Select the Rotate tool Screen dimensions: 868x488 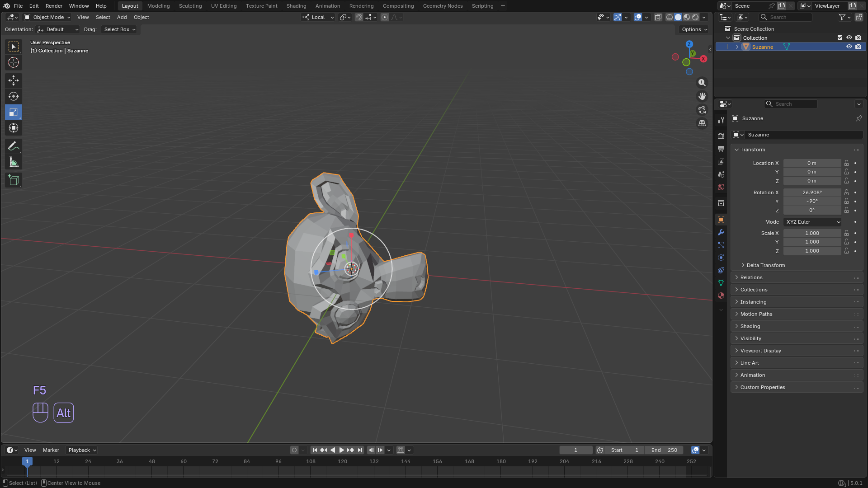tap(14, 96)
